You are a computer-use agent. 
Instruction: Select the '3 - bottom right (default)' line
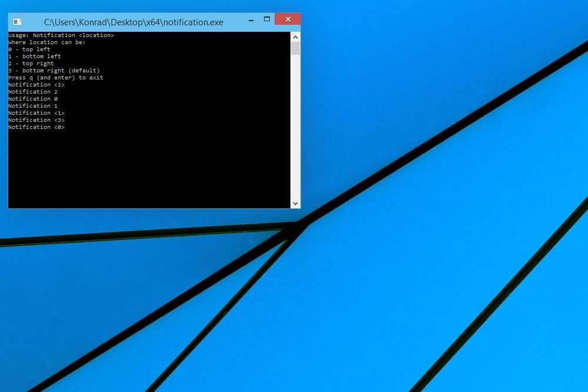54,71
